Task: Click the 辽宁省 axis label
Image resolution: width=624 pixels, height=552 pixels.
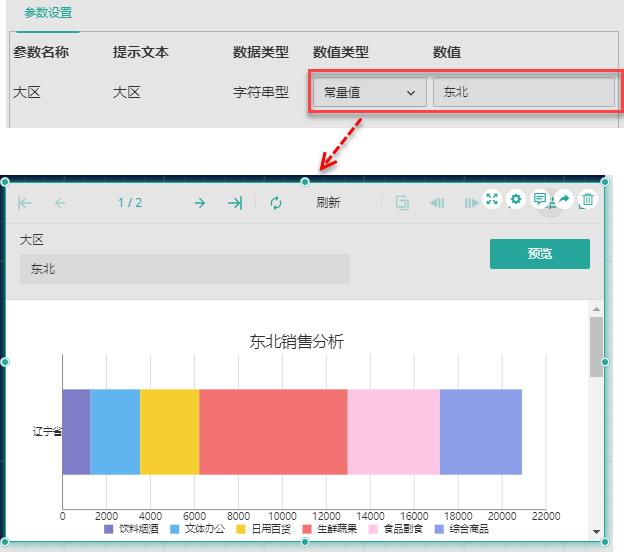Action: 47,431
